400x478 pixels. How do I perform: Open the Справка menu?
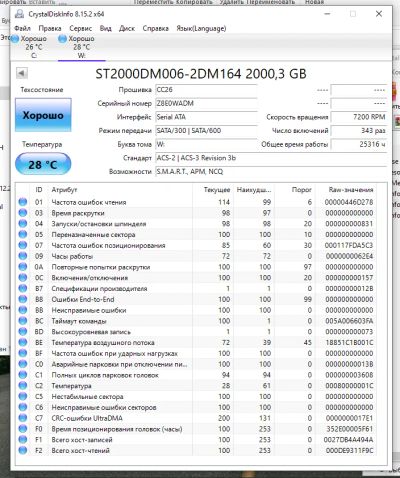point(155,28)
